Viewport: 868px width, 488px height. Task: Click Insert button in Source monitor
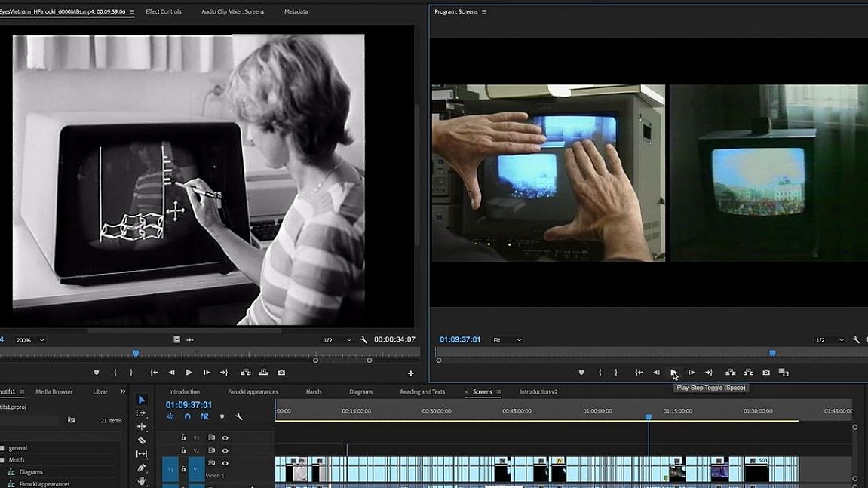tap(245, 373)
